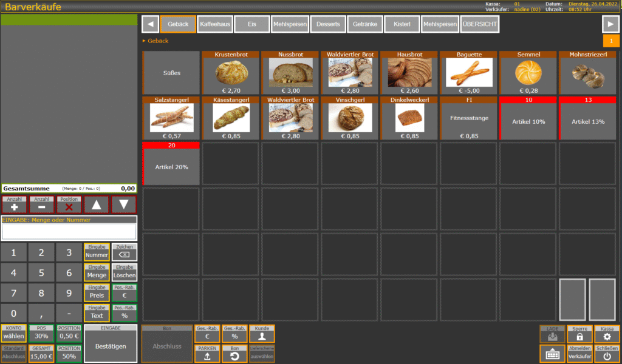Open Kassa settings gear

(607, 334)
